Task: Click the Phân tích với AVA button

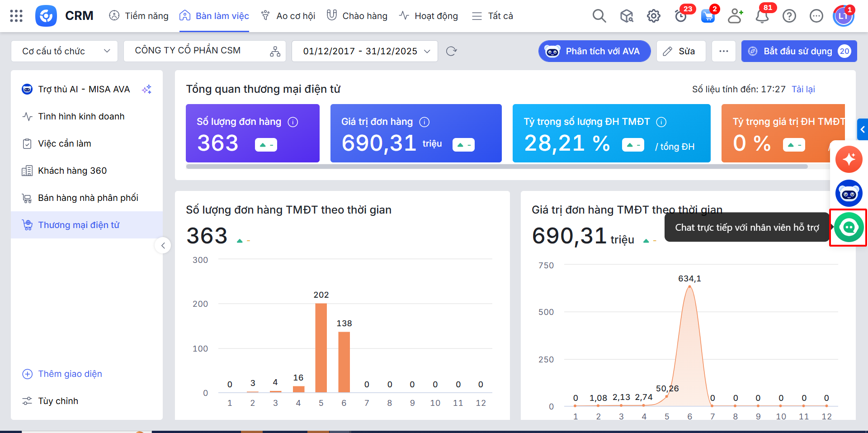Action: pyautogui.click(x=594, y=51)
